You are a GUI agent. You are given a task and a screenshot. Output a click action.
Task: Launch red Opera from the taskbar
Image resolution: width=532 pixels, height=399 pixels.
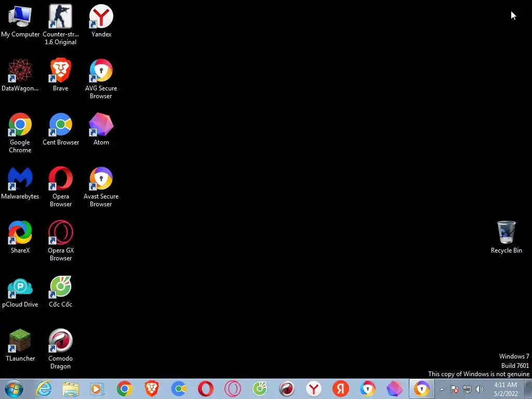pyautogui.click(x=206, y=389)
